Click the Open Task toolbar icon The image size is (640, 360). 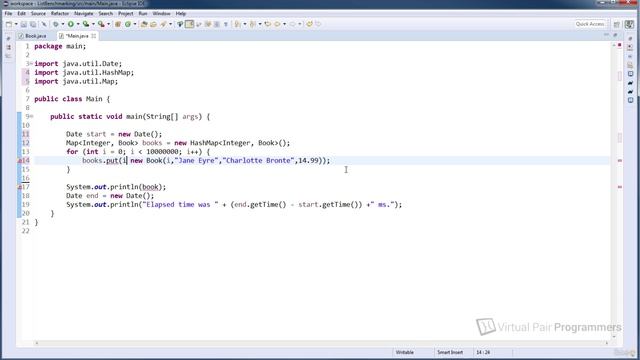153,24
